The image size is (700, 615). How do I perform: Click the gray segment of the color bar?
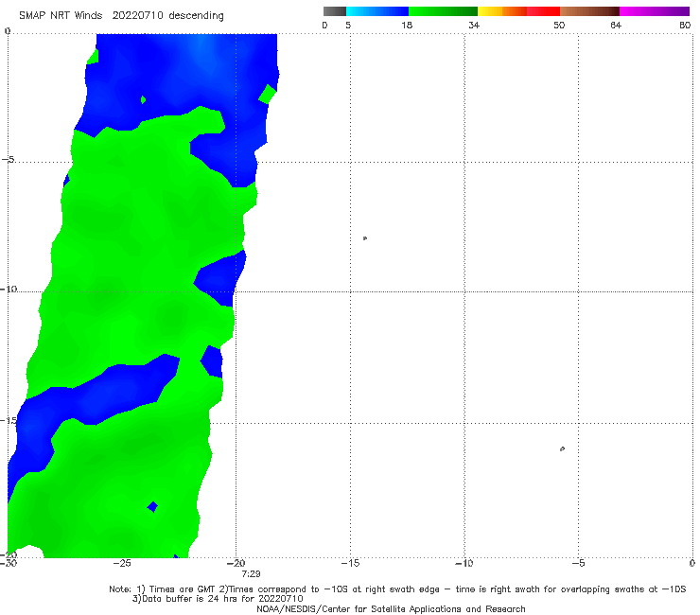335,11
